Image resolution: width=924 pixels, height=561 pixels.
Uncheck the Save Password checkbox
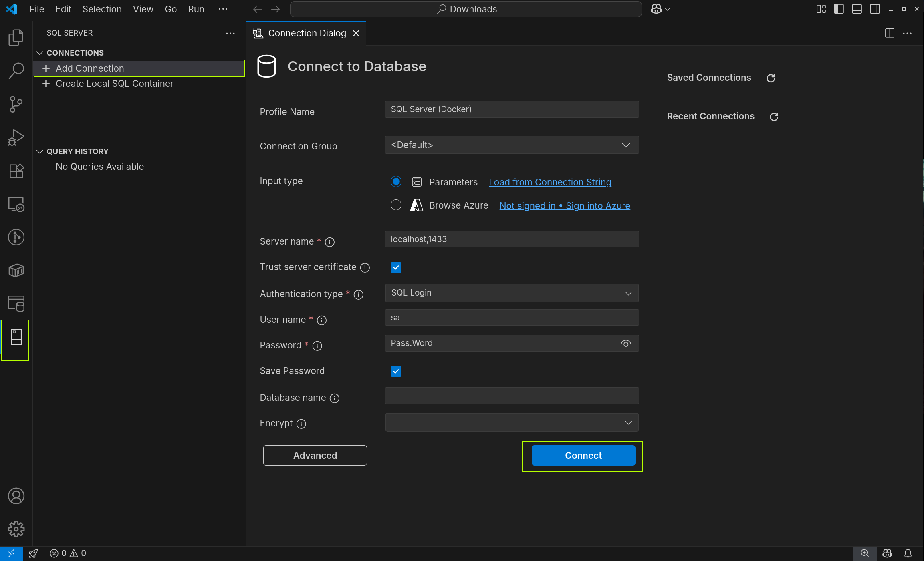point(395,371)
